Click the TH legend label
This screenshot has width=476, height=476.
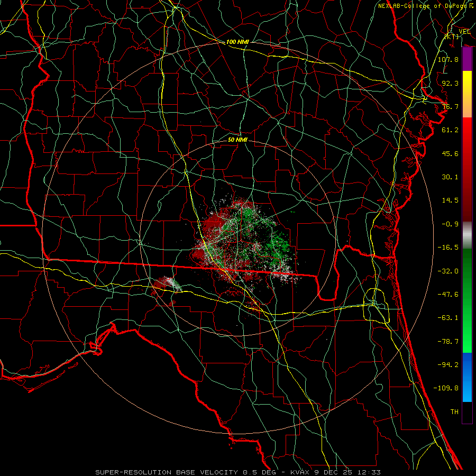coord(454,412)
